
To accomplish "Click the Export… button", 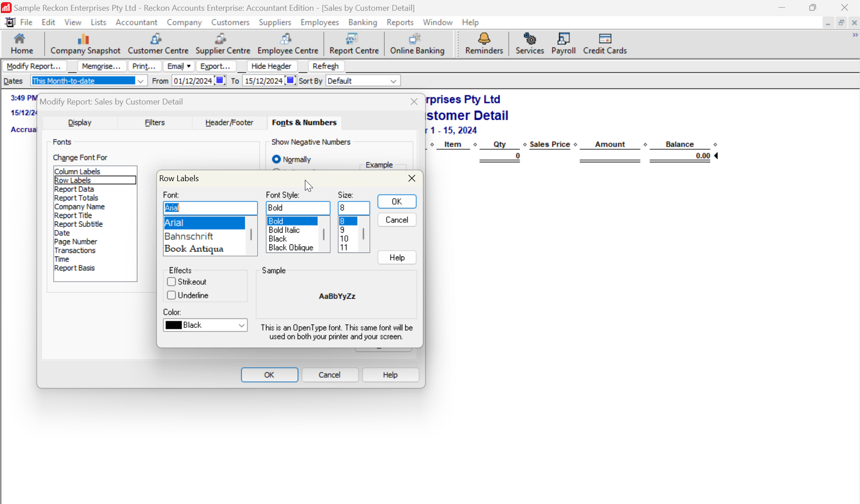I will click(215, 66).
